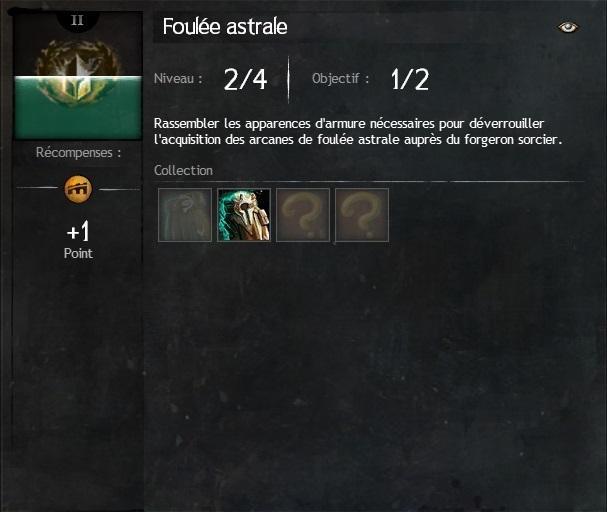Click the achievement description text
The image size is (607, 512).
[x=358, y=132]
